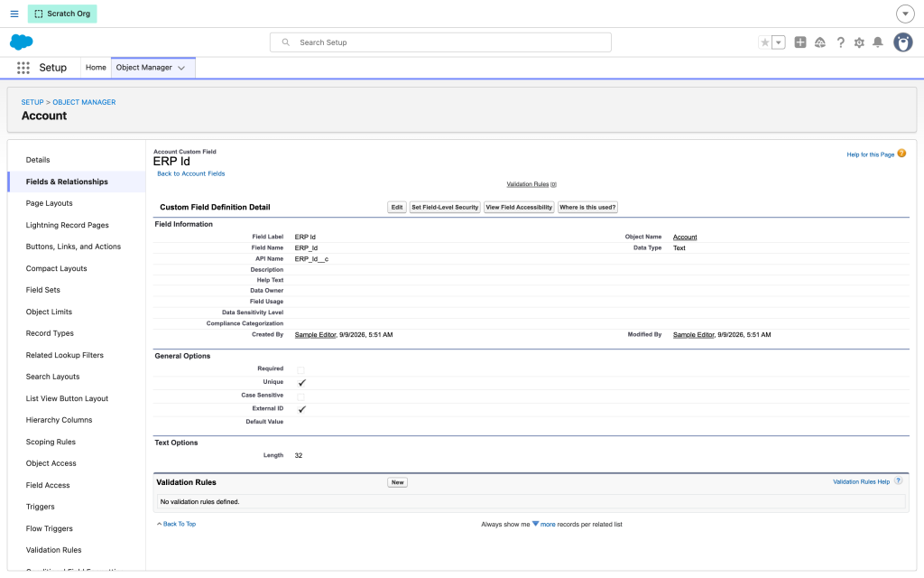Open Fields & Relationships in the sidebar
Image resolution: width=924 pixels, height=578 pixels.
(67, 182)
